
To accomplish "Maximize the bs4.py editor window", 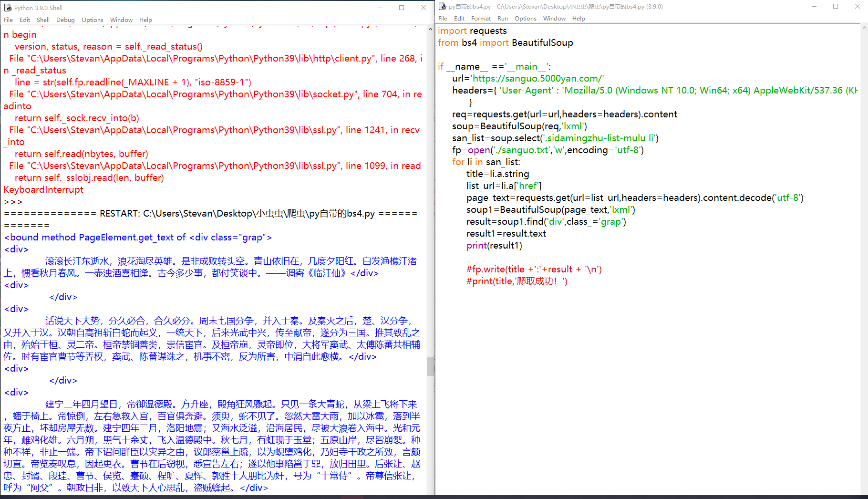I will point(836,6).
